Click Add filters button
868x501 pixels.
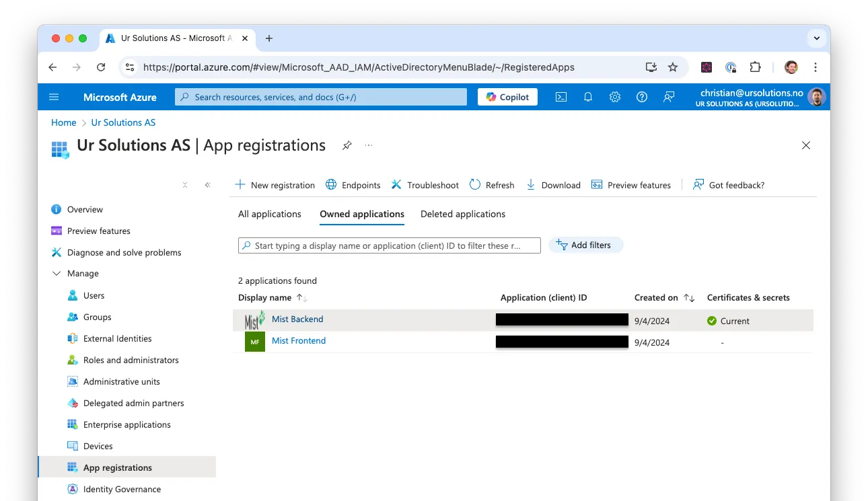pyautogui.click(x=585, y=245)
